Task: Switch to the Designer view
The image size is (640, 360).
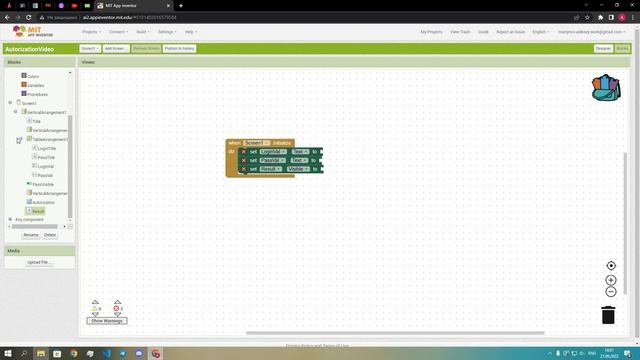Action: tap(603, 49)
